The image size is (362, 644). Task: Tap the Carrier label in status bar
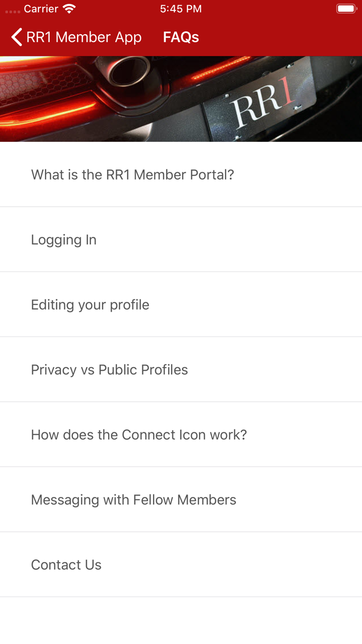tap(41, 9)
